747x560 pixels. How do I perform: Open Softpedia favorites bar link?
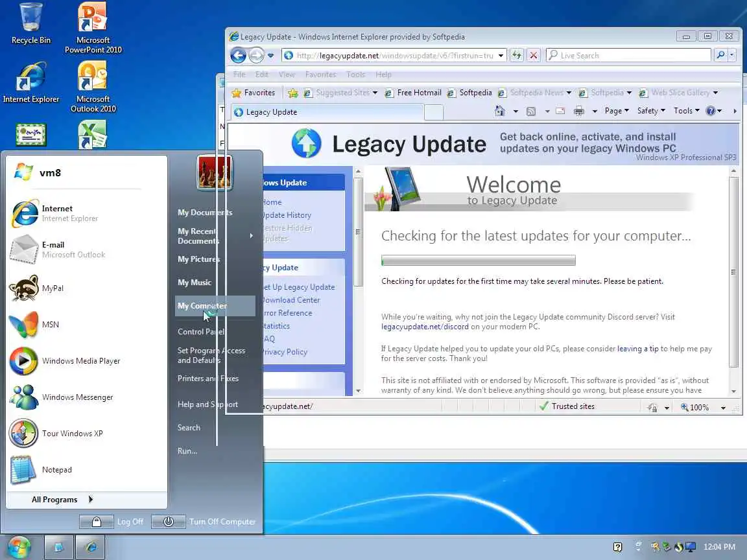click(469, 93)
